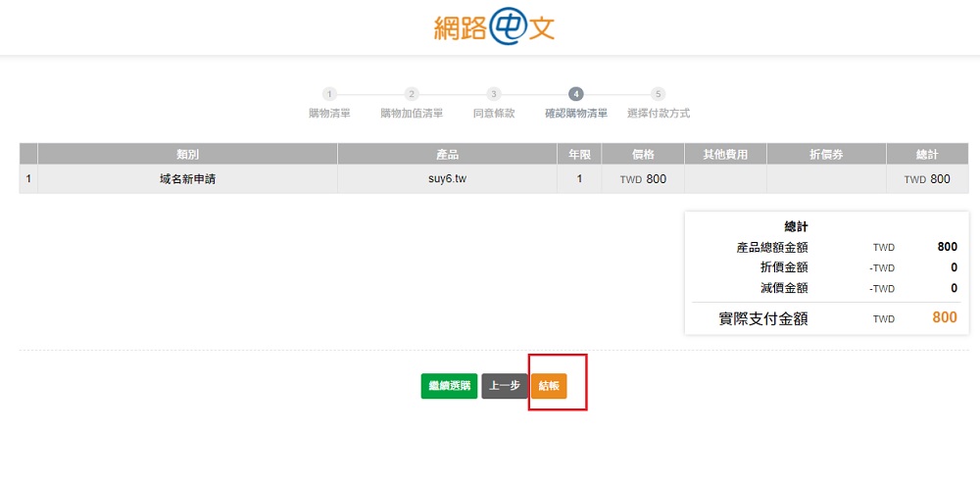Click the orange 800 實際支付金額 total
Viewport: 980px width, 481px height.
tap(944, 318)
